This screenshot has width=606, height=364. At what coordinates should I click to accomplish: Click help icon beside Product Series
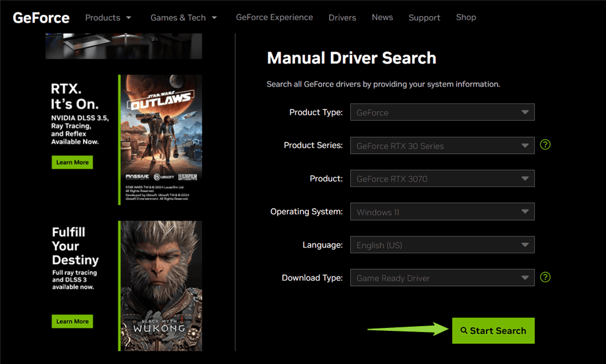(x=545, y=144)
